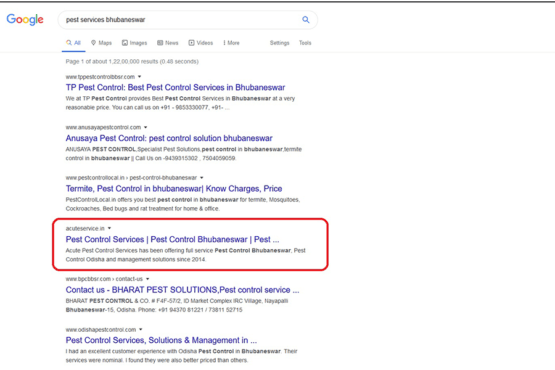The image size is (555, 370).
Task: Open the More menu
Action: 231,43
